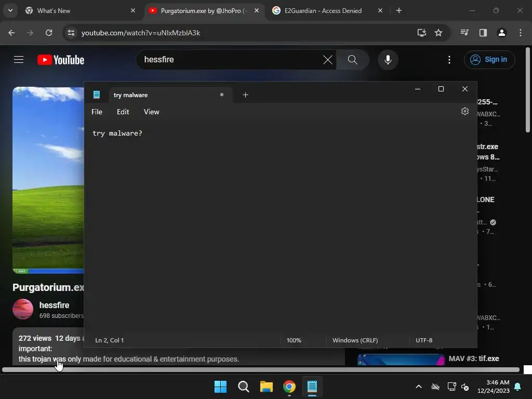Click the hessfire channel avatar
Viewport: 532px width, 399px height.
(23, 309)
